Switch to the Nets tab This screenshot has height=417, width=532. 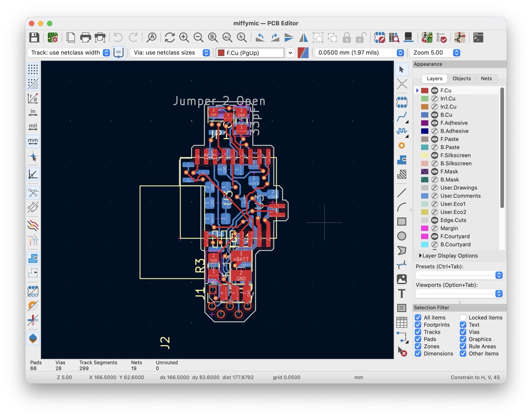[x=486, y=78]
